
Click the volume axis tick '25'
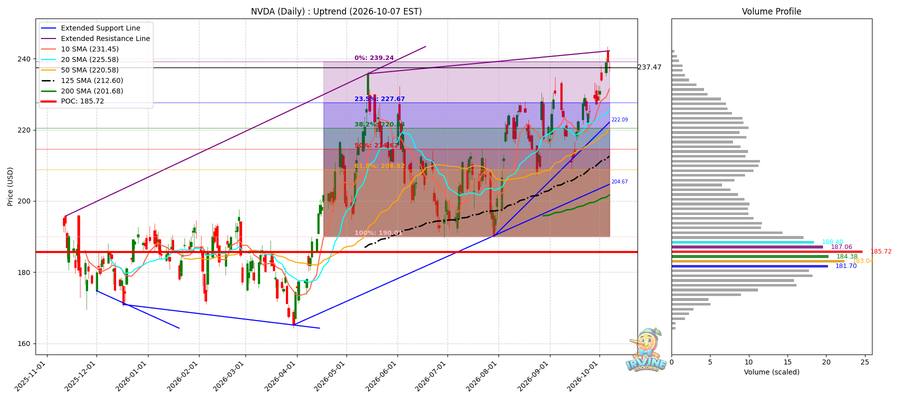tap(865, 362)
